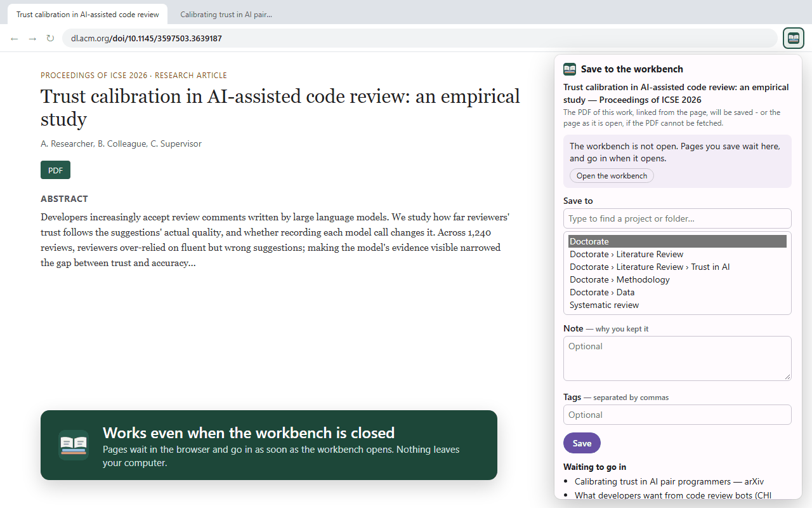This screenshot has width=812, height=508.
Task: Pick Doctorate › Literature Review › Trust in AI
Action: [x=678, y=267]
